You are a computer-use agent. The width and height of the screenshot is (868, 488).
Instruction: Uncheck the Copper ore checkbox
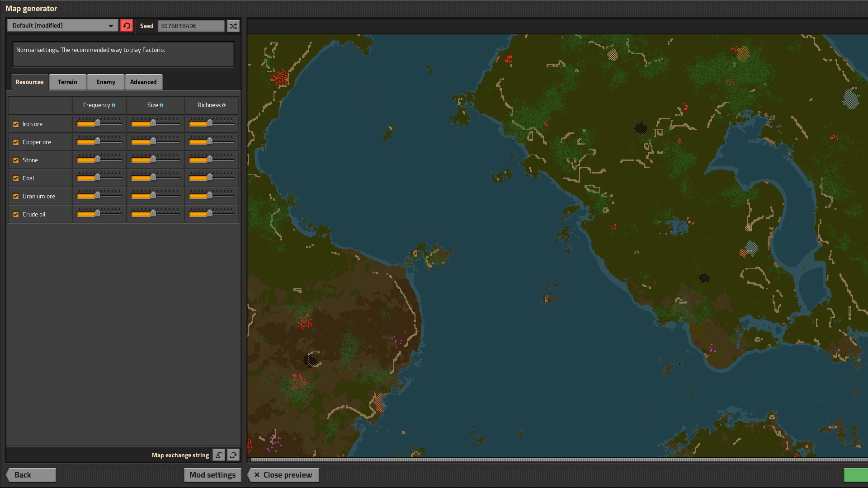point(16,142)
